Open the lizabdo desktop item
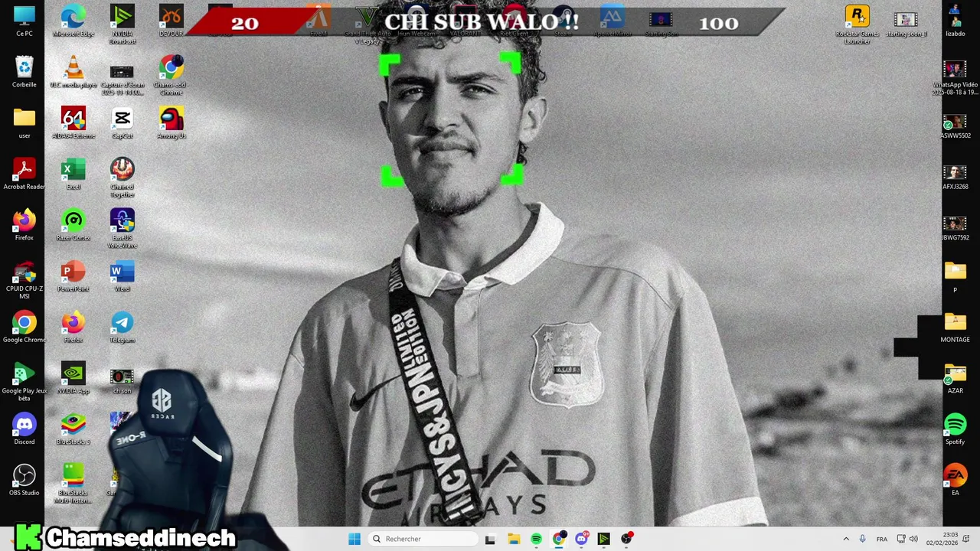The width and height of the screenshot is (980, 551). [x=955, y=21]
